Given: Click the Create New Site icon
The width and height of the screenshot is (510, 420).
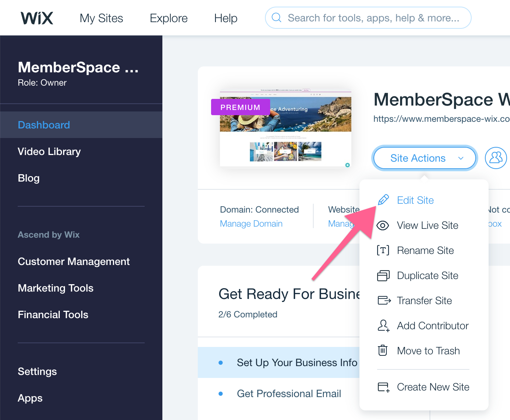Looking at the screenshot, I should point(383,387).
